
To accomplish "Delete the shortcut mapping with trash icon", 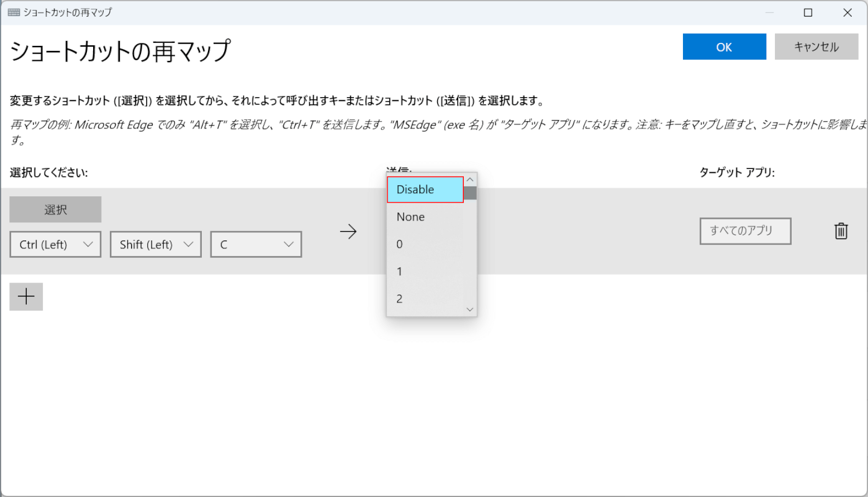I will (841, 231).
